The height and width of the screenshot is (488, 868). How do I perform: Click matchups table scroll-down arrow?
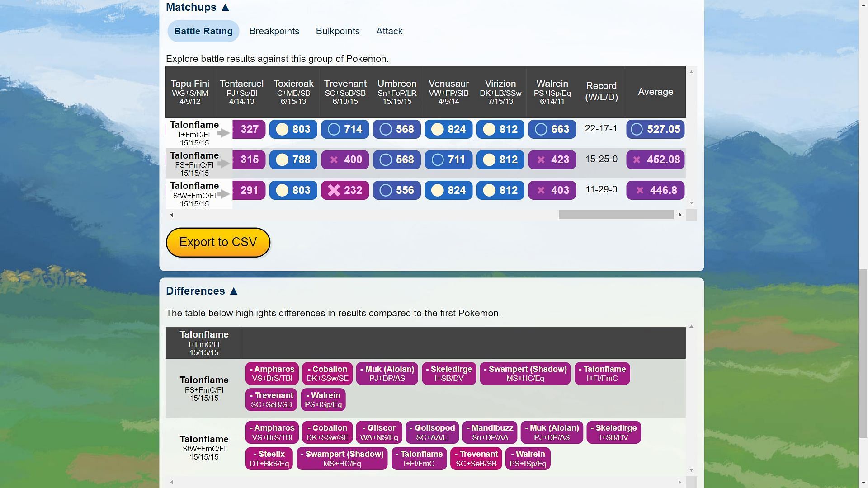point(691,203)
